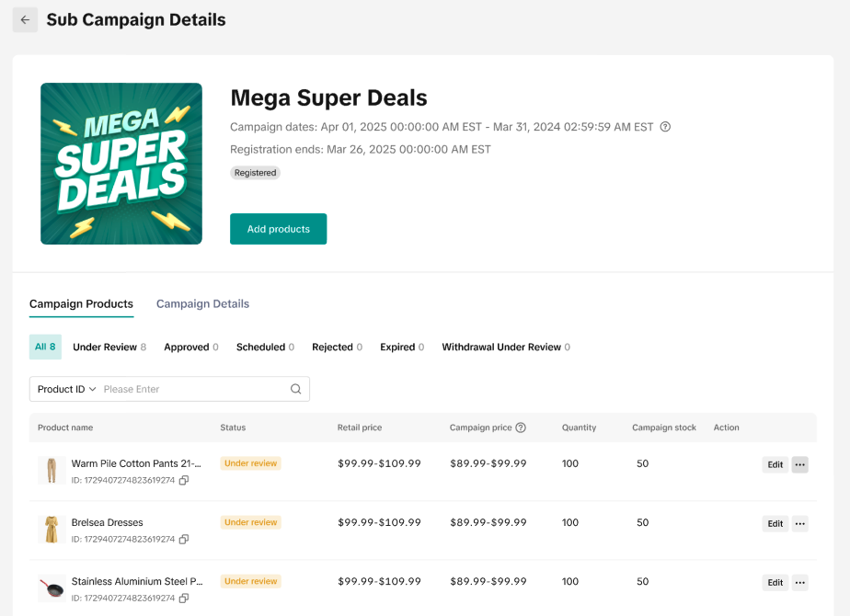Filter by the Under Review status tab
The height and width of the screenshot is (616, 850).
(109, 347)
